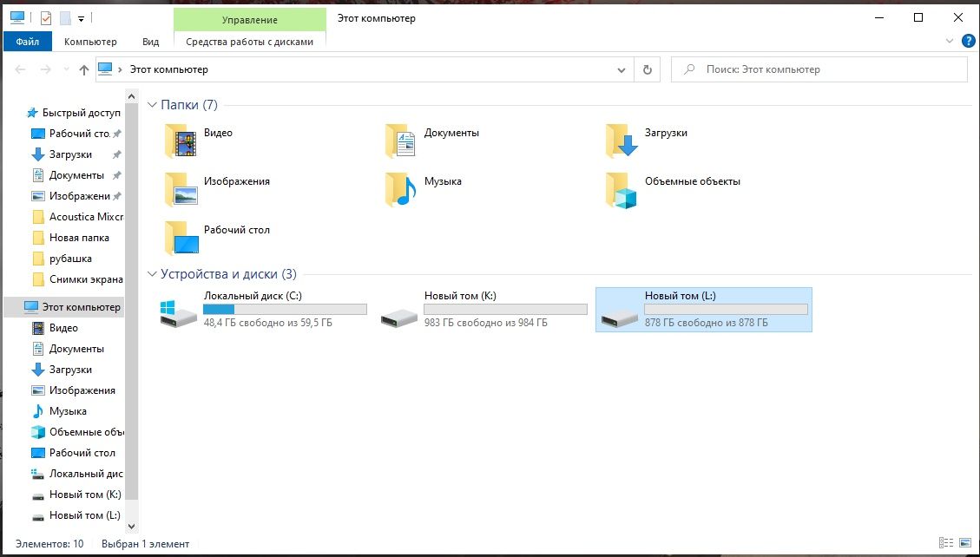Open Новая папка in the sidebar
This screenshot has height=557, width=980.
[79, 238]
